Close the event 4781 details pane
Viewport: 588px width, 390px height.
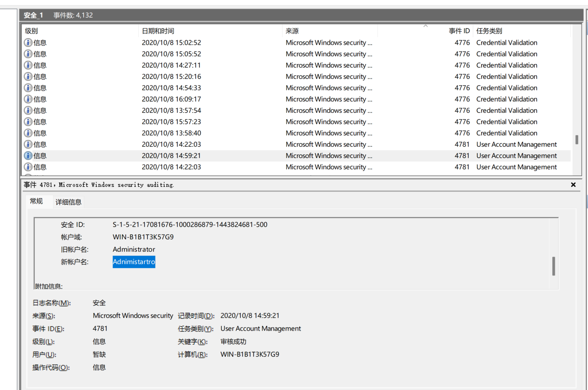tap(573, 184)
